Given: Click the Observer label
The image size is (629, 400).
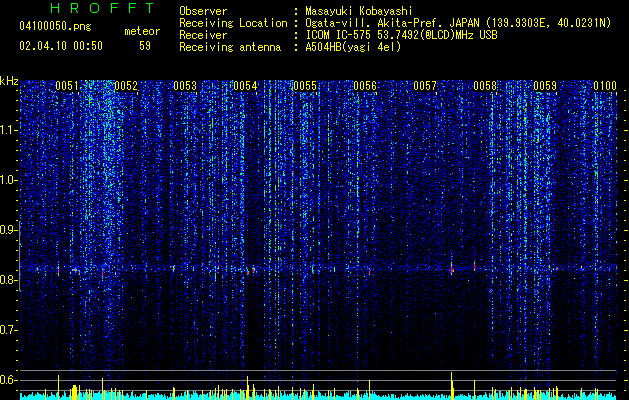Looking at the screenshot, I should (203, 11).
